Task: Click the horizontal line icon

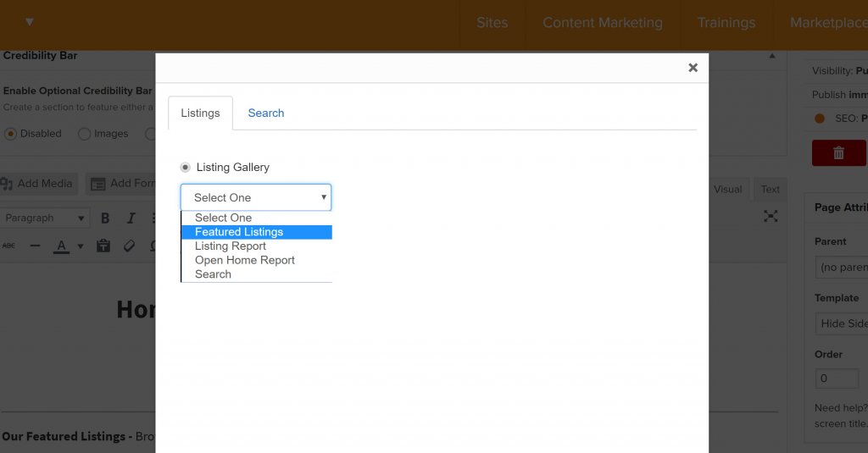Action: 35,246
